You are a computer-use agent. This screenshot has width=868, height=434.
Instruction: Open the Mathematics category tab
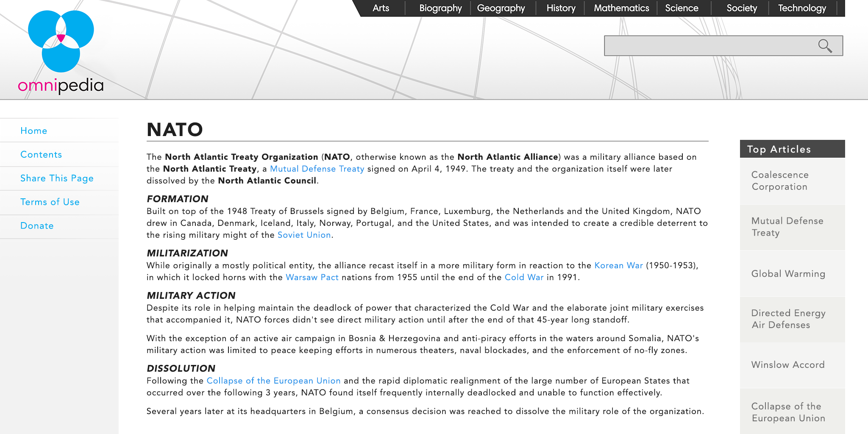tap(621, 8)
